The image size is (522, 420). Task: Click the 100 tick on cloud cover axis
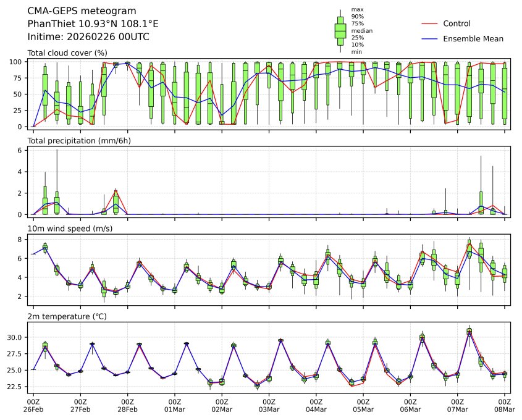17,62
